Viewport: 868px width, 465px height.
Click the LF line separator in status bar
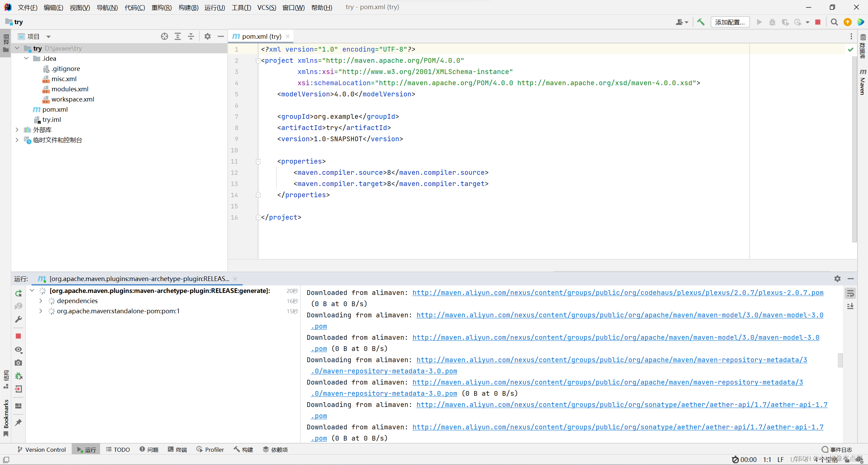[780, 460]
